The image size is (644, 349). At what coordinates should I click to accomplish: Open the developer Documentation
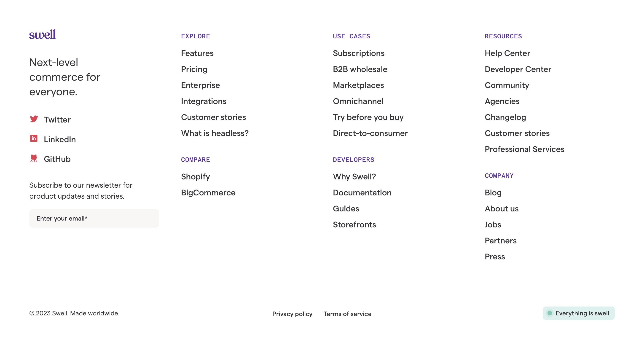[362, 193]
